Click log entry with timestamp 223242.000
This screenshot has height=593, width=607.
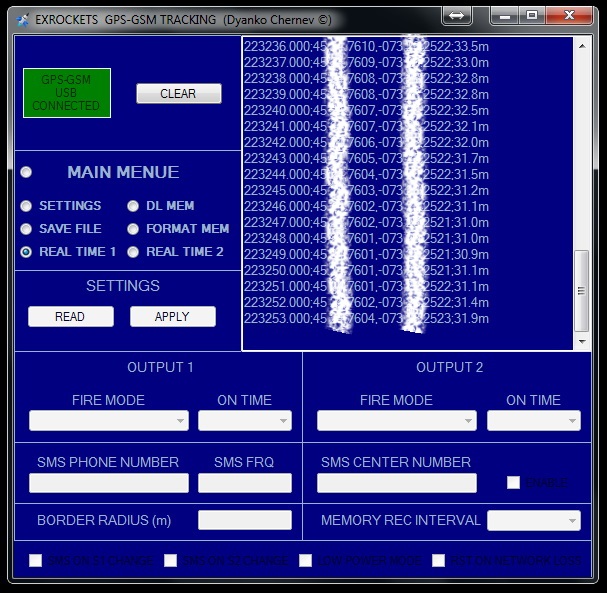click(x=366, y=142)
